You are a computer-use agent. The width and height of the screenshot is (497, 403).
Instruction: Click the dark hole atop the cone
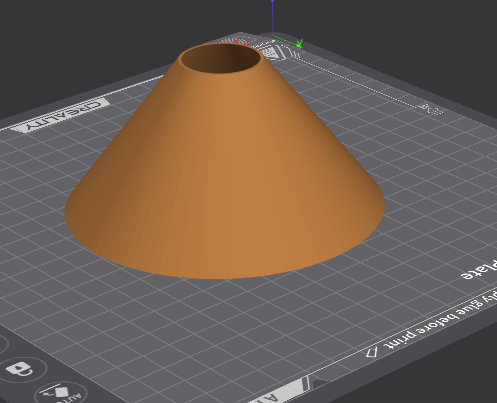coord(221,58)
